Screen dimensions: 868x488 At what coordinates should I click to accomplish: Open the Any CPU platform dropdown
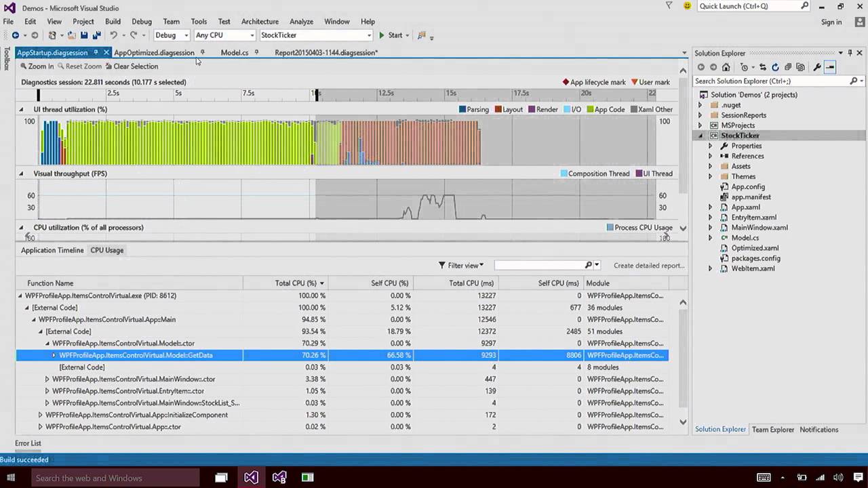point(224,35)
